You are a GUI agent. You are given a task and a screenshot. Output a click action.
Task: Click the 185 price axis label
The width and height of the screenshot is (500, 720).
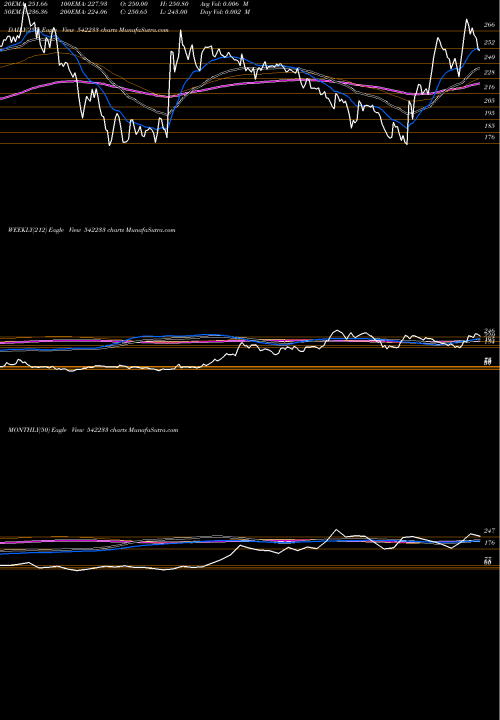click(x=489, y=126)
